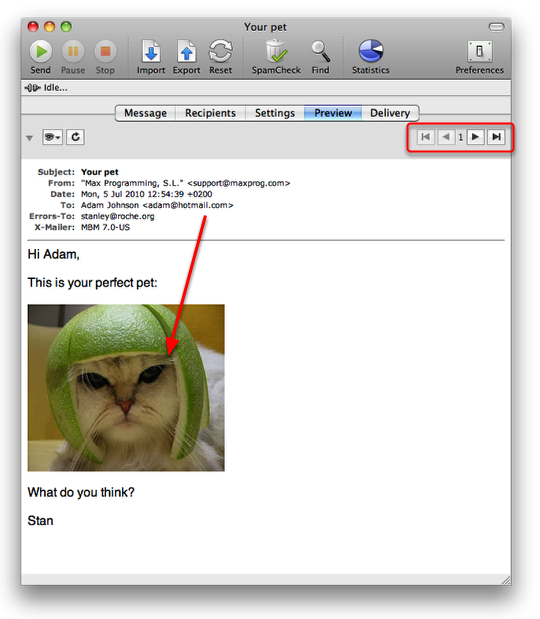Switch to the Recipients tab

(210, 113)
